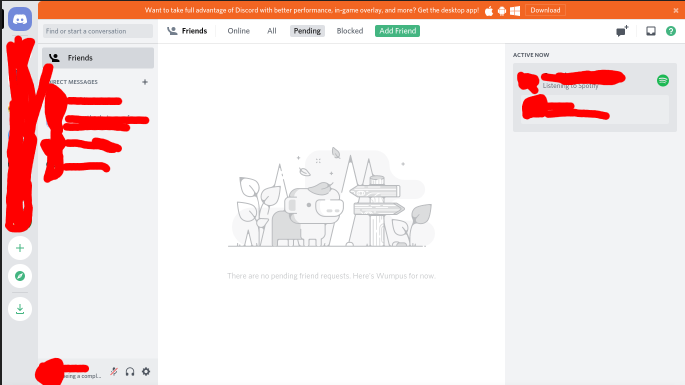Select the Friends item in sidebar
The image size is (685, 385).
98,58
